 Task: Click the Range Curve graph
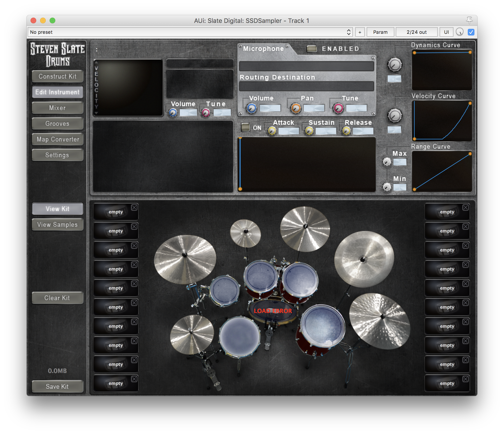[442, 172]
